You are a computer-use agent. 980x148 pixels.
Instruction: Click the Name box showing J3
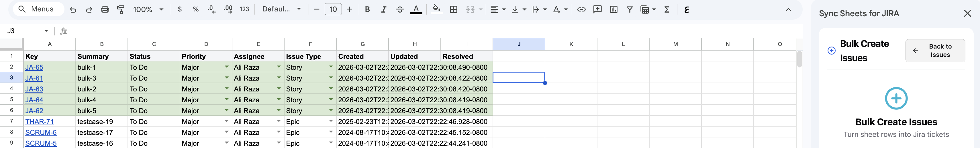(23, 31)
